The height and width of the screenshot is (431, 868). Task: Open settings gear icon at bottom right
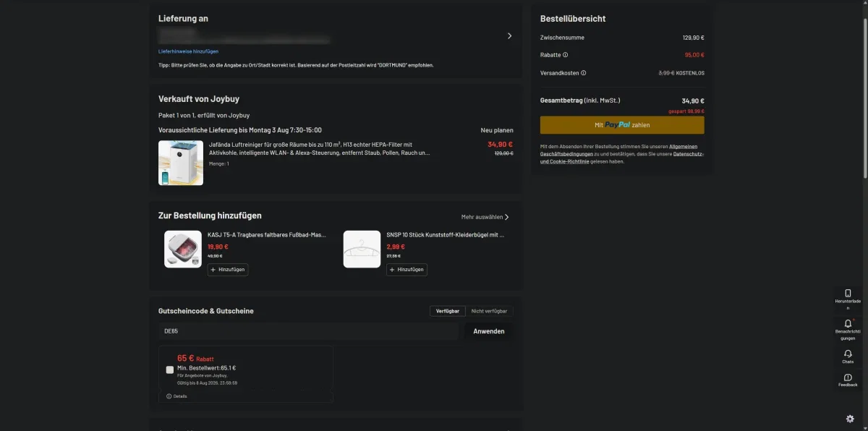coord(850,419)
